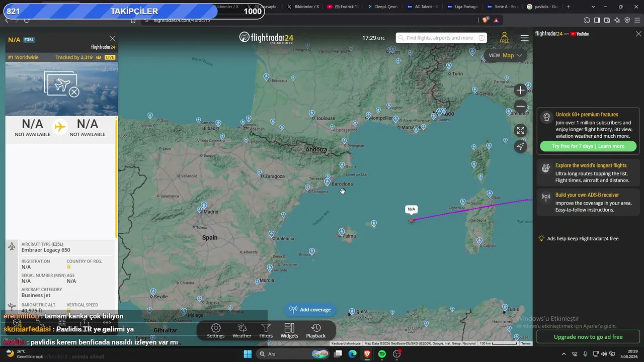Switch to the DeepL Çeviri browser tab
The width and height of the screenshot is (644, 362).
click(x=383, y=7)
